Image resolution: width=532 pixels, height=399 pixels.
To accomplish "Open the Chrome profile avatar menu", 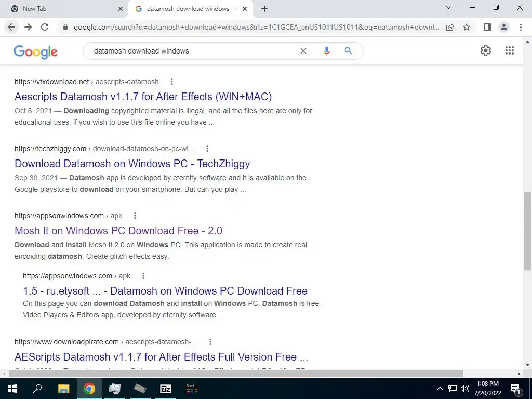I will click(504, 27).
